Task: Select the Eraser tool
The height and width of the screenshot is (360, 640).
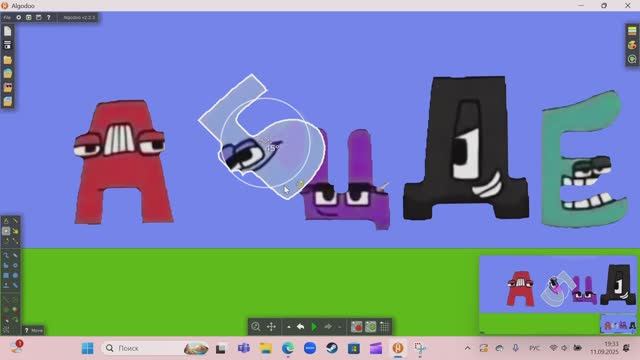Action: (x=6, y=265)
